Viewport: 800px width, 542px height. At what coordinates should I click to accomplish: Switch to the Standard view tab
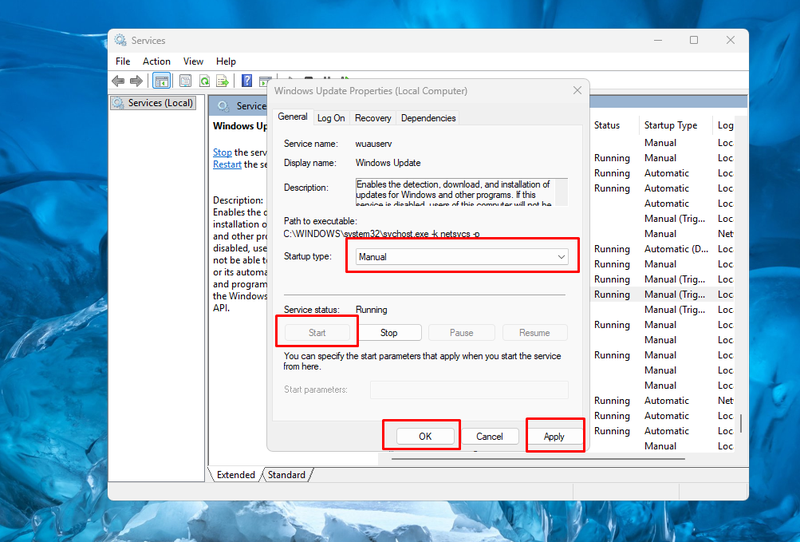click(286, 475)
